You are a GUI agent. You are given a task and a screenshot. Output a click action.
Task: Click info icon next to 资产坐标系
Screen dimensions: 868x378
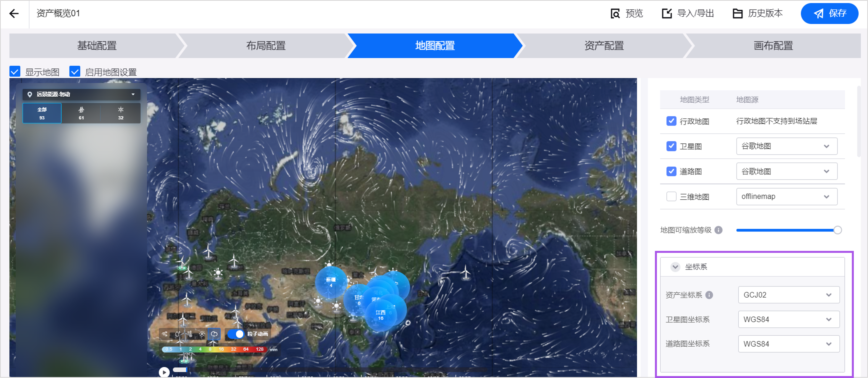point(709,295)
